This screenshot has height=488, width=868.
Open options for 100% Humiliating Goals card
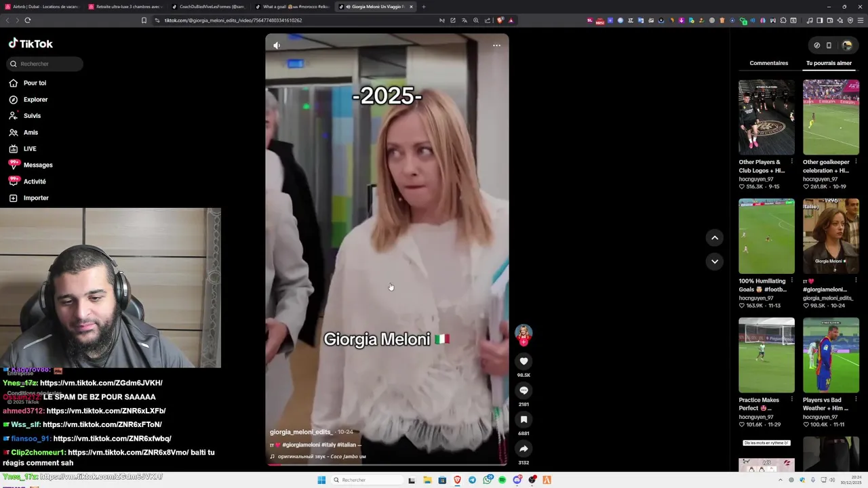tap(792, 281)
